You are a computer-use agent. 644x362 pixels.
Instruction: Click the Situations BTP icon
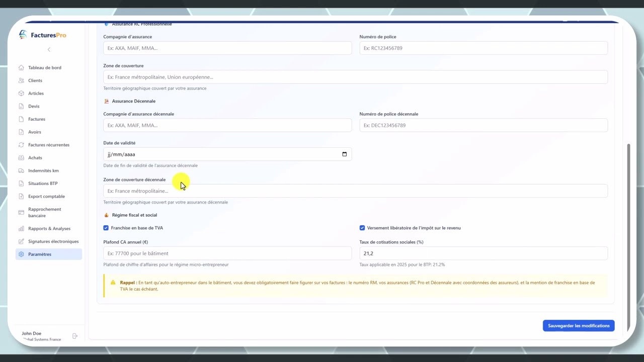tap(21, 184)
